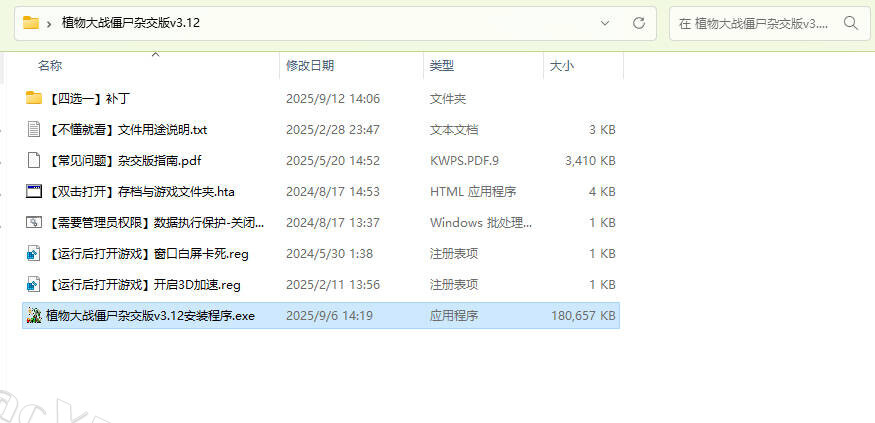Click the 安装程序.exe application icon
Viewport: 875px width, 423px height.
click(x=33, y=316)
